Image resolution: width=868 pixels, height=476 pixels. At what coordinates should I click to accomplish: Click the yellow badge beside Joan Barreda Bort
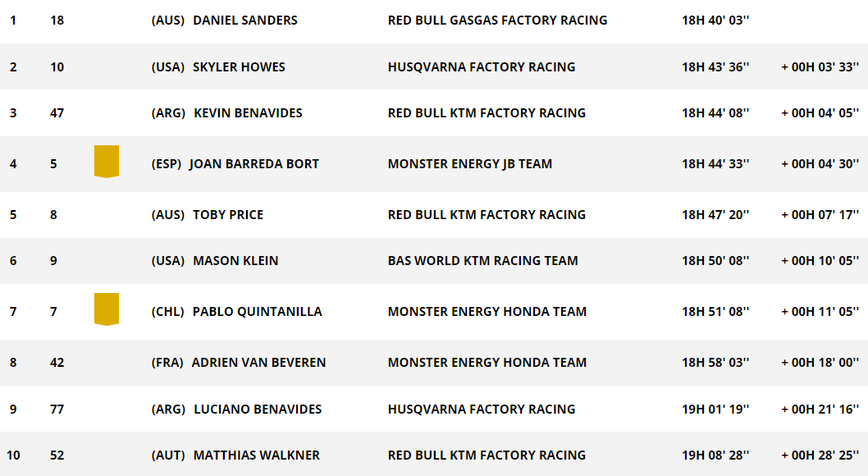click(107, 162)
